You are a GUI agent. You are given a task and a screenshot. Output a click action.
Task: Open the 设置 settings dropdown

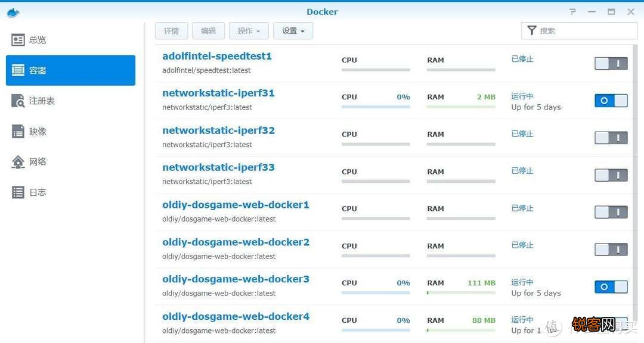point(293,31)
